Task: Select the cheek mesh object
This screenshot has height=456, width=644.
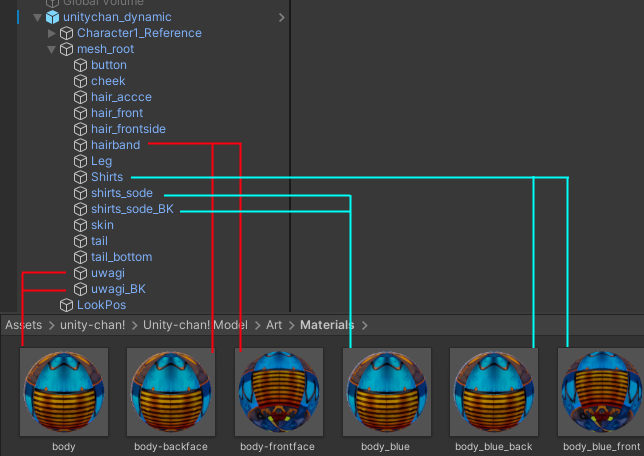Action: pyautogui.click(x=108, y=81)
